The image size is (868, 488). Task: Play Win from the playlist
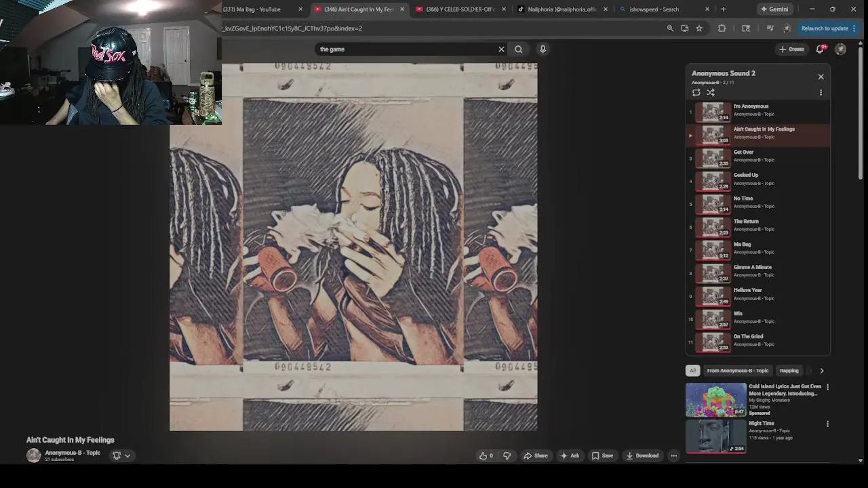coord(758,319)
